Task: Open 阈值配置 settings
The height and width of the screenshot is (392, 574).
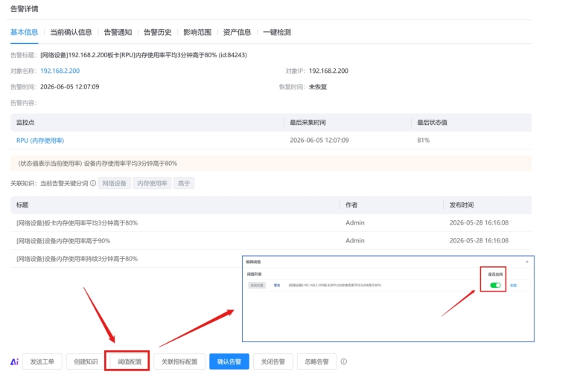Action: pyautogui.click(x=130, y=362)
